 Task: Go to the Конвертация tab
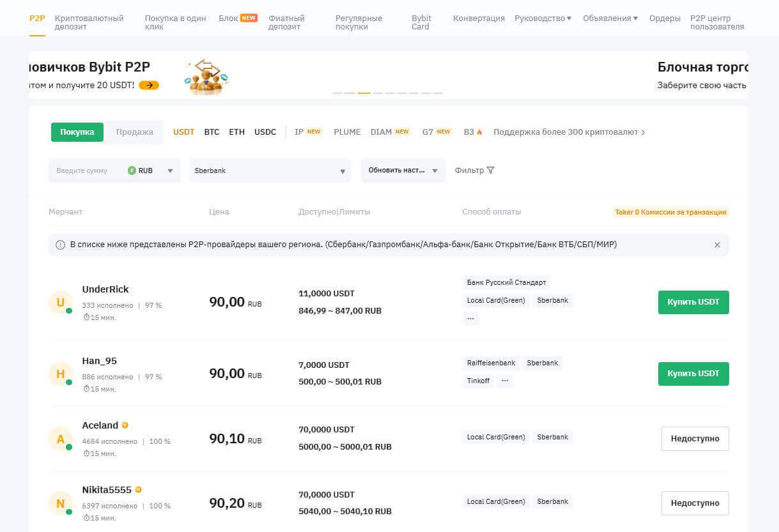479,19
